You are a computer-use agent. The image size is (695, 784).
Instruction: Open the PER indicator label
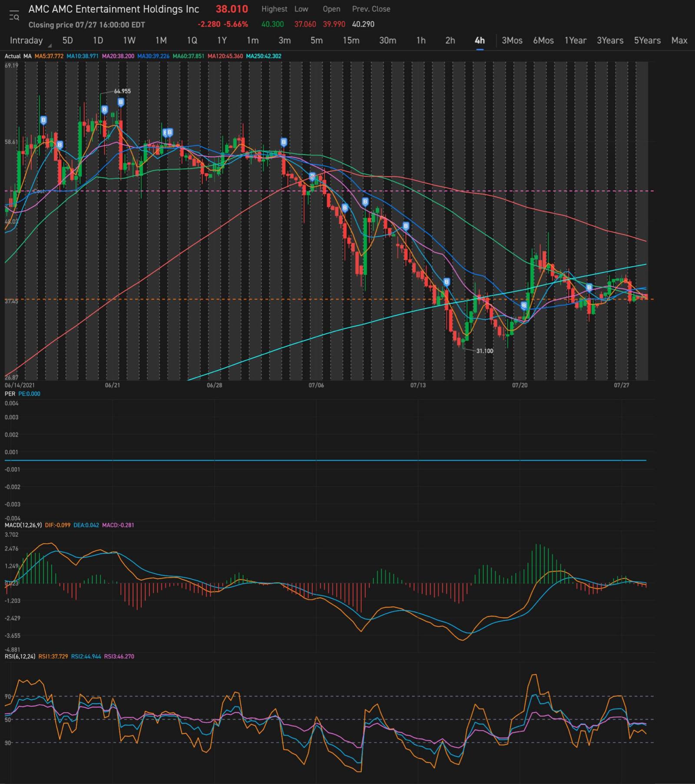click(x=10, y=394)
